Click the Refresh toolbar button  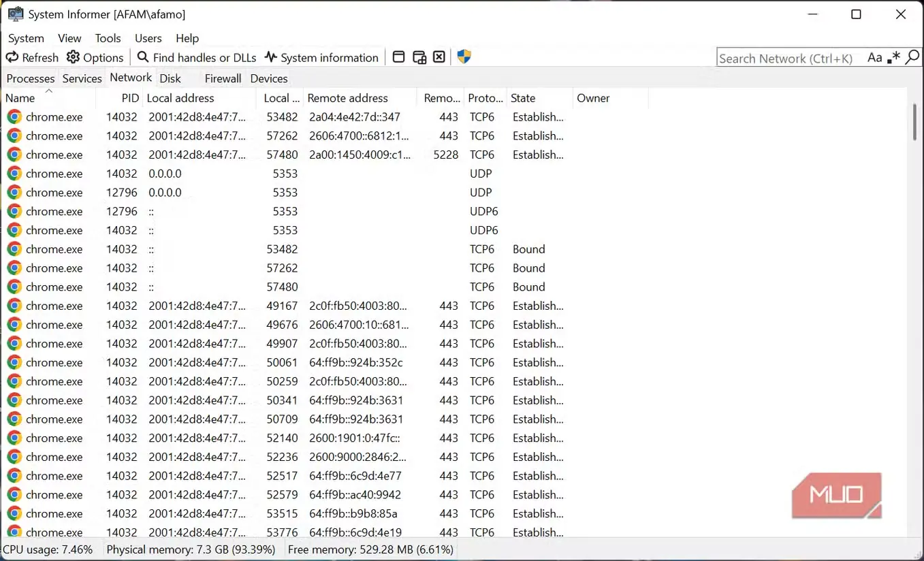coord(32,57)
